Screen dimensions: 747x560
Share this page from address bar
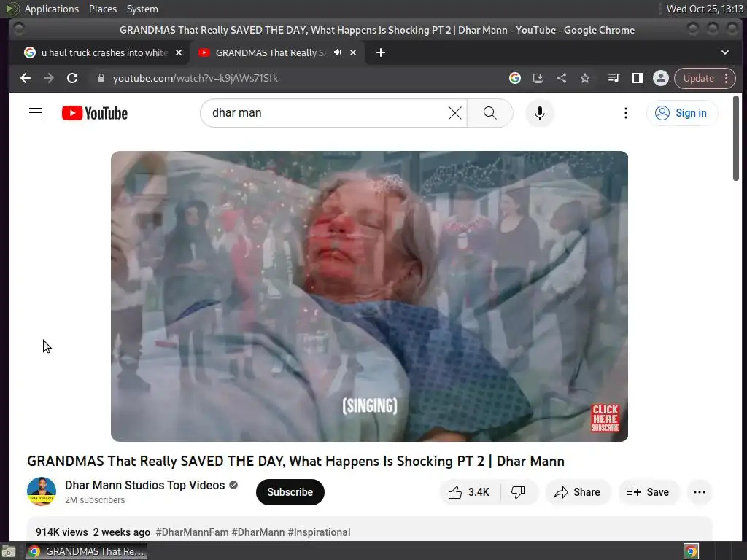[x=562, y=78]
